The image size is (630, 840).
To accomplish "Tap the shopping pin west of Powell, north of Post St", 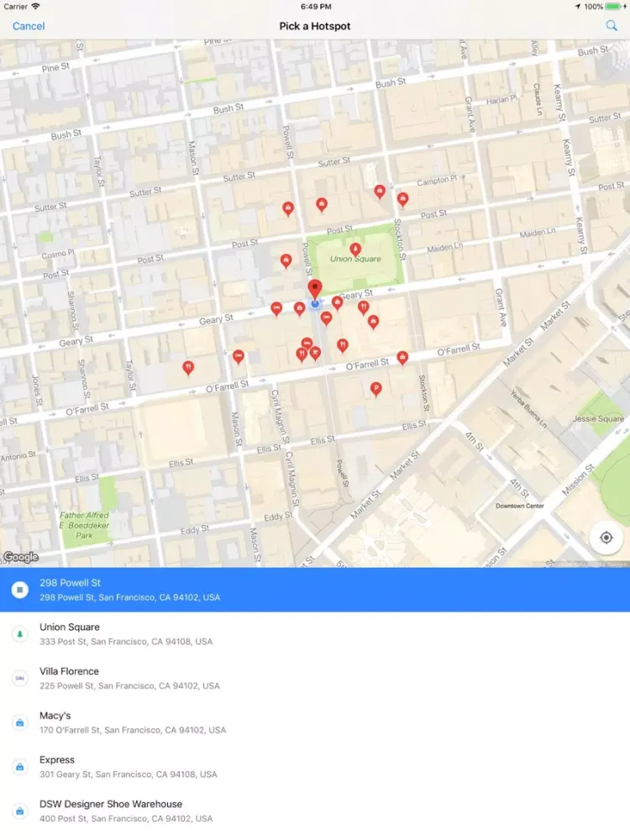I will pos(288,208).
